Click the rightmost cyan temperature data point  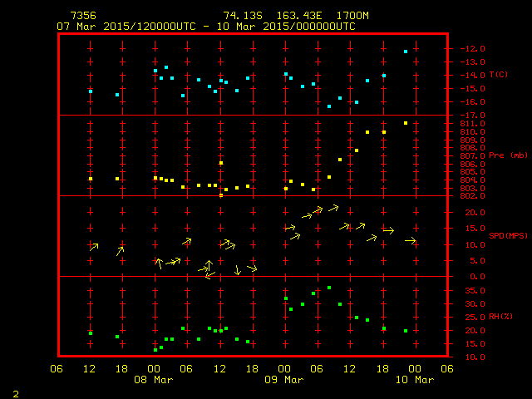point(406,52)
